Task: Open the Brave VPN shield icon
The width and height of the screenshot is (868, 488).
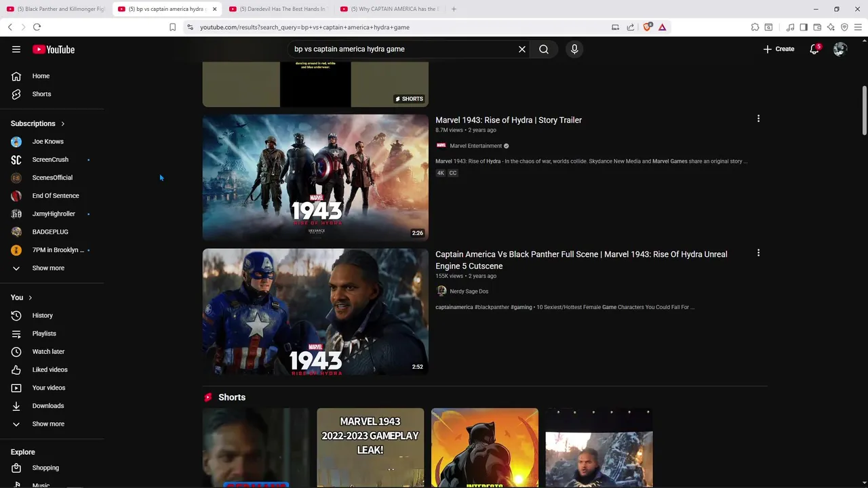Action: tap(844, 27)
